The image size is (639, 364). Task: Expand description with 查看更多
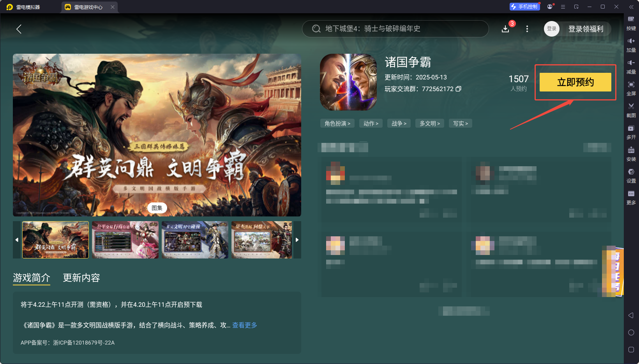click(x=245, y=325)
